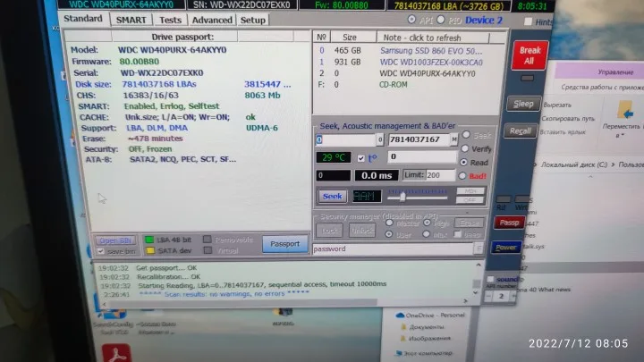Open the Tests tab
The height and width of the screenshot is (362, 644).
[x=170, y=20]
